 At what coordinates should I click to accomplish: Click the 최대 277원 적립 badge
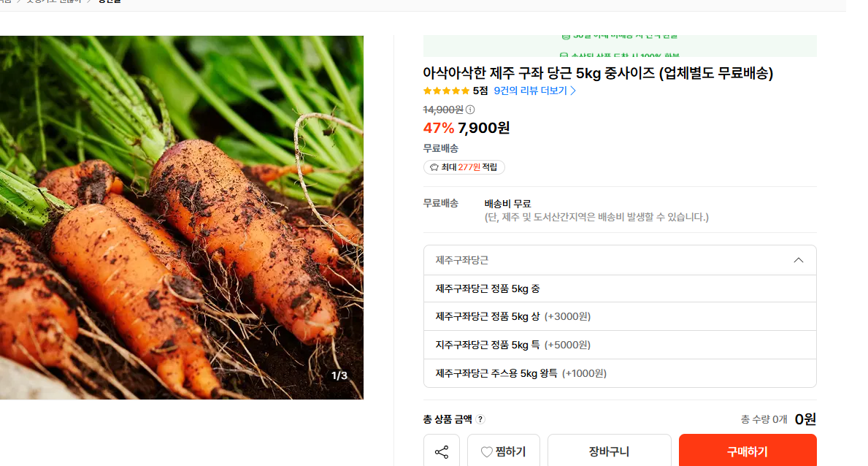tap(464, 167)
